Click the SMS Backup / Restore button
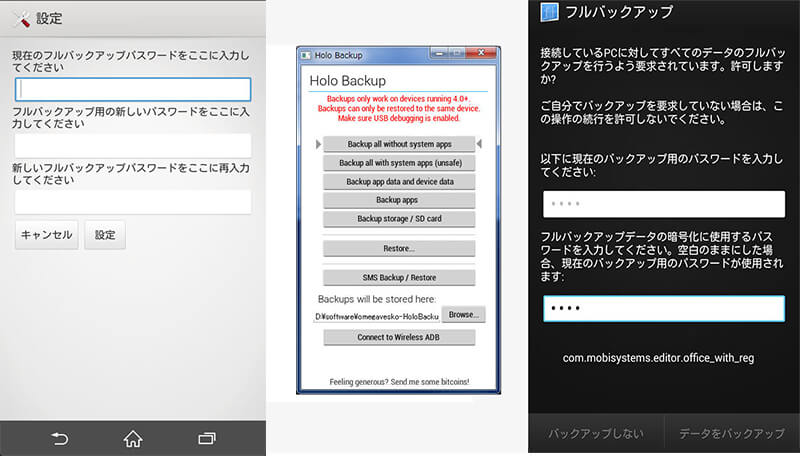800x456 pixels. (399, 277)
